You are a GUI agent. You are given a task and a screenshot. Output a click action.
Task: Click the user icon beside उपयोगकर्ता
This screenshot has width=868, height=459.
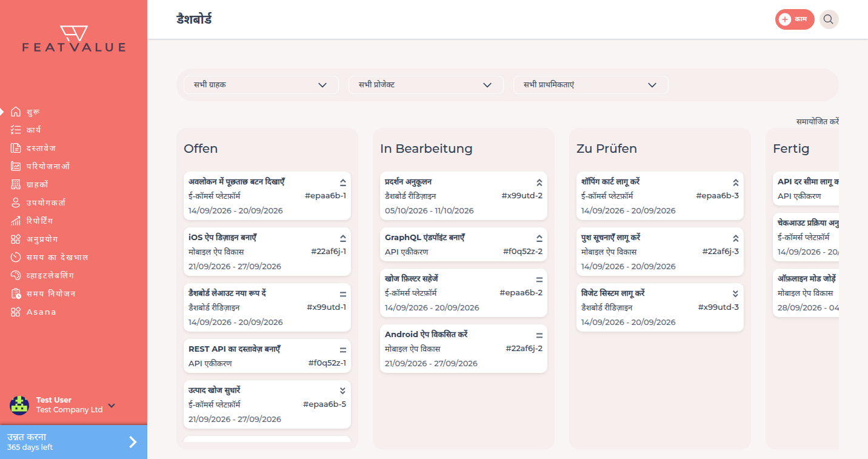(x=16, y=203)
